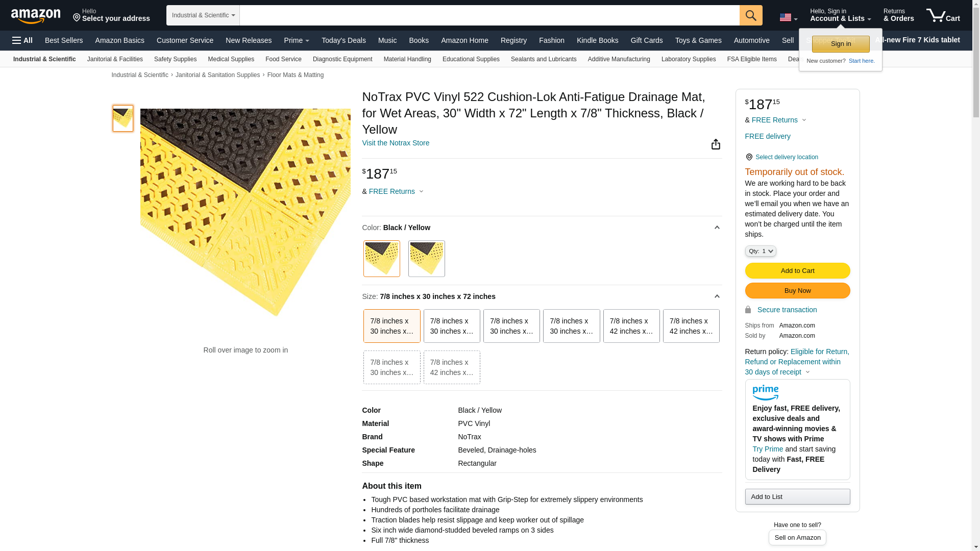Screen dimensions: 980x551
Task: Open the All hamburger menu
Action: point(22,40)
